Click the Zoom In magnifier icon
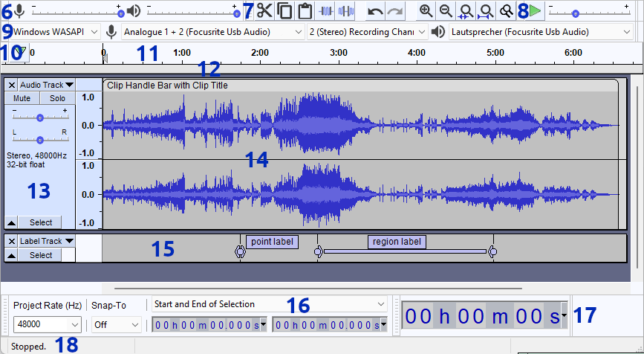Screen dimensions: 644x354 pos(426,10)
